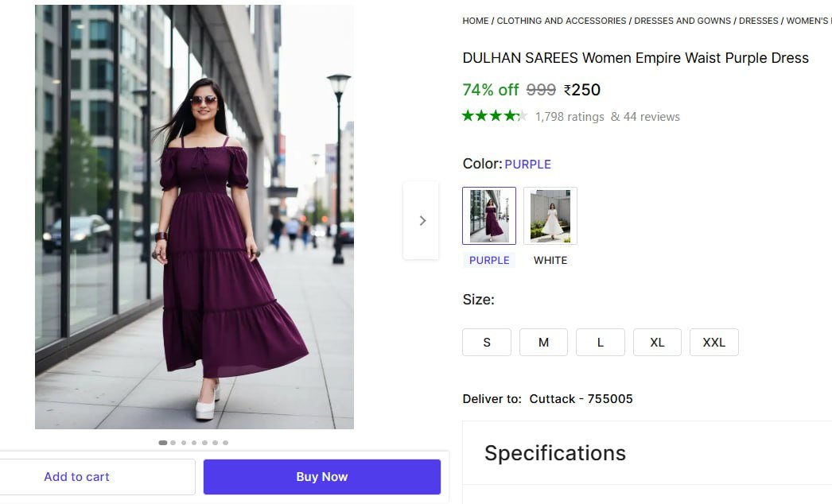Select size S
Screen dimensions: 832x504
[486, 342]
